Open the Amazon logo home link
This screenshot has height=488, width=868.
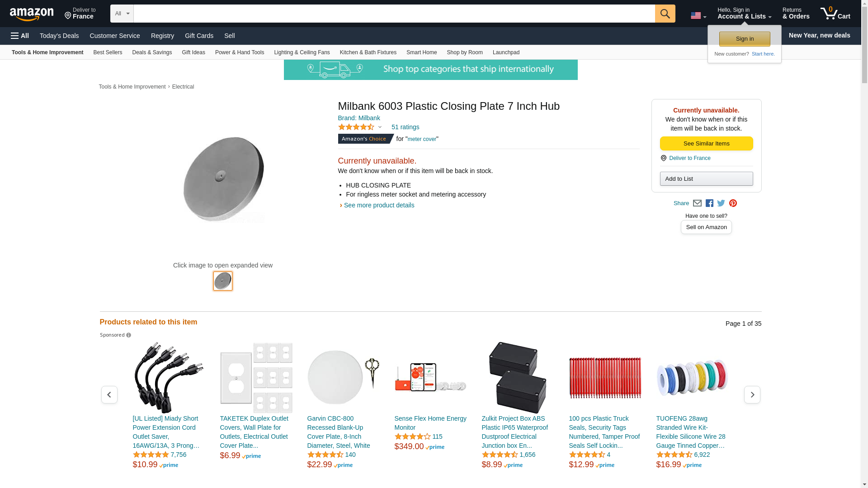pos(32,14)
